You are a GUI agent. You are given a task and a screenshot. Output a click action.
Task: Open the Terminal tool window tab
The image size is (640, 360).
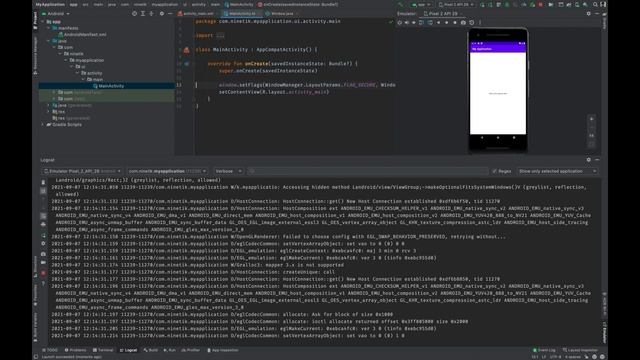click(x=103, y=350)
